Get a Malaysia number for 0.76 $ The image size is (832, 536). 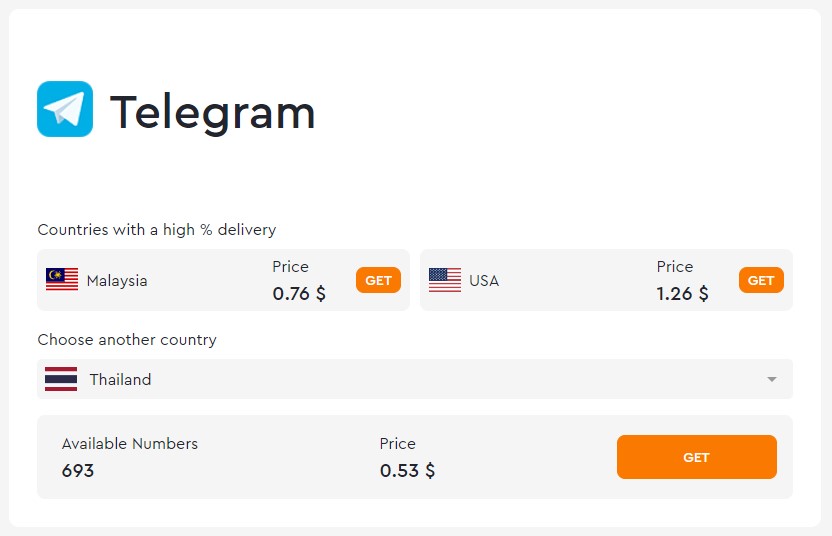click(x=378, y=280)
